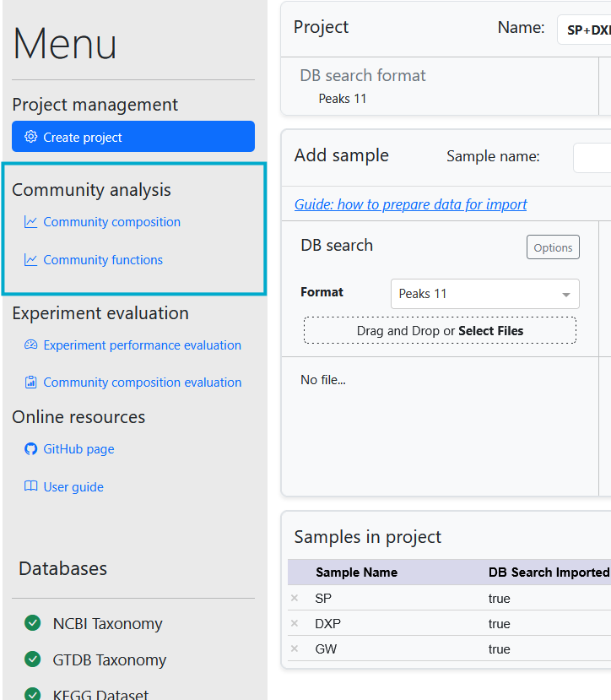The width and height of the screenshot is (611, 700).
Task: Click the project Name input field
Action: click(584, 30)
